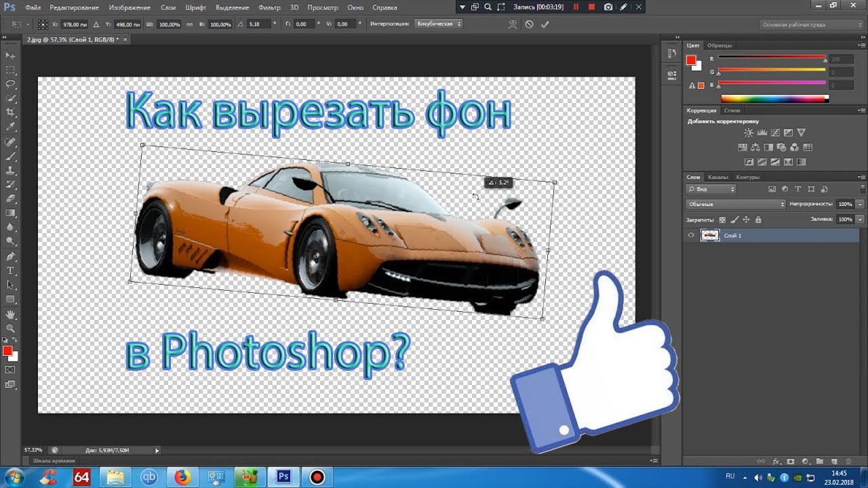The width and height of the screenshot is (868, 488).
Task: Select the Clone Stamp tool
Action: [10, 170]
